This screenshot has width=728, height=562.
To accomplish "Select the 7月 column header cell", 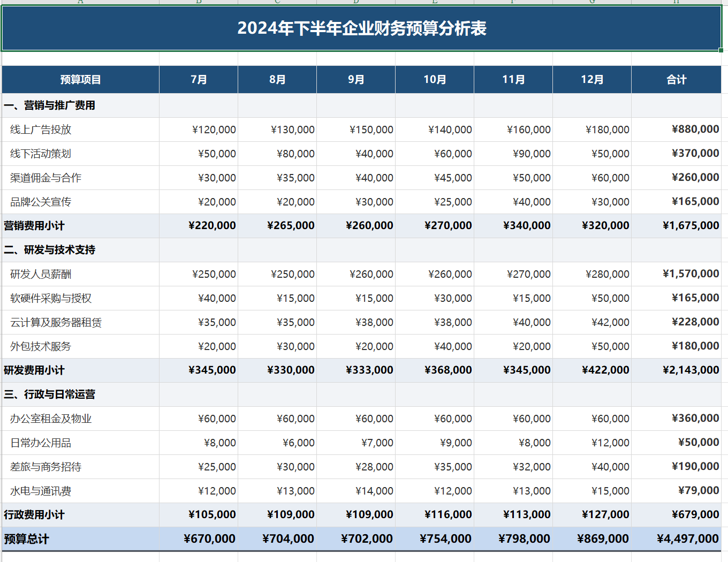I will [199, 80].
